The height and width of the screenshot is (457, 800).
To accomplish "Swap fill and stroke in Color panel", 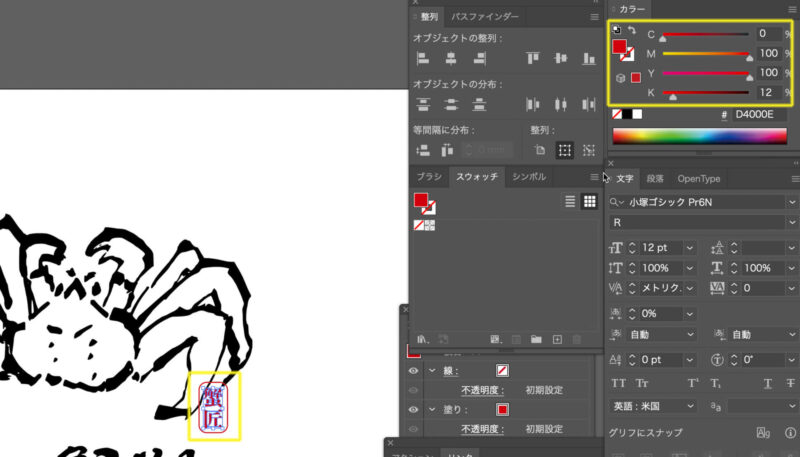I will click(x=632, y=30).
